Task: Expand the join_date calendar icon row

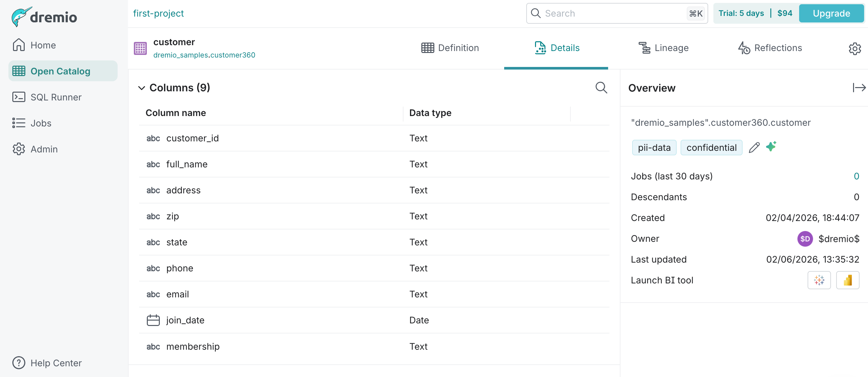Action: (153, 320)
